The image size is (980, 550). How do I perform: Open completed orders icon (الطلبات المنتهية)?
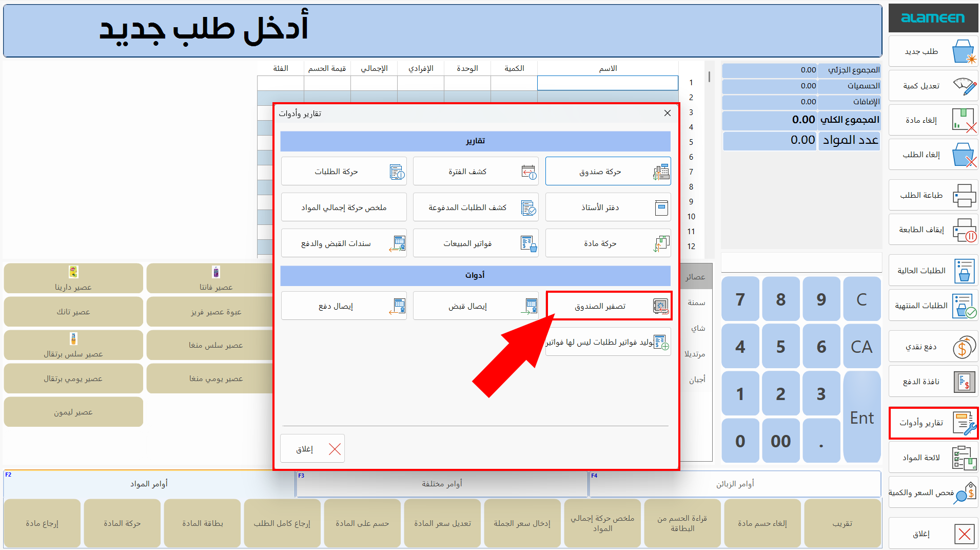point(964,306)
